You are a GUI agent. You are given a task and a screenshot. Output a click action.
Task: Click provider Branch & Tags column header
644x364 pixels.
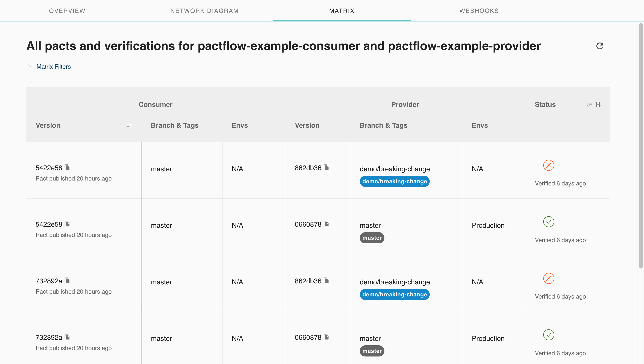pos(384,125)
